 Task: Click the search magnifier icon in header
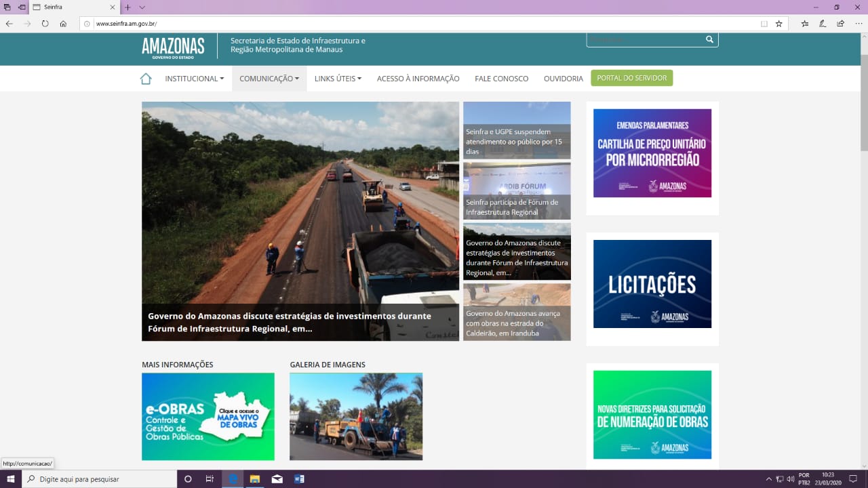[709, 39]
